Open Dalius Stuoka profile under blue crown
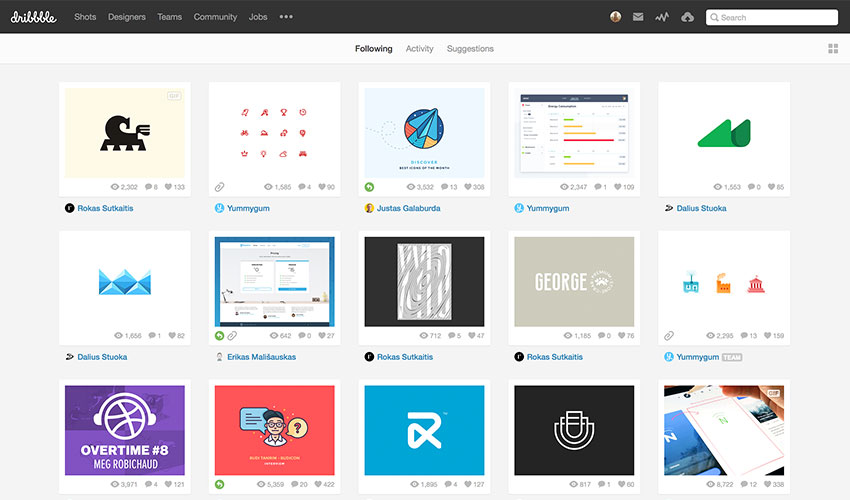Viewport: 850px width, 500px height. (102, 357)
